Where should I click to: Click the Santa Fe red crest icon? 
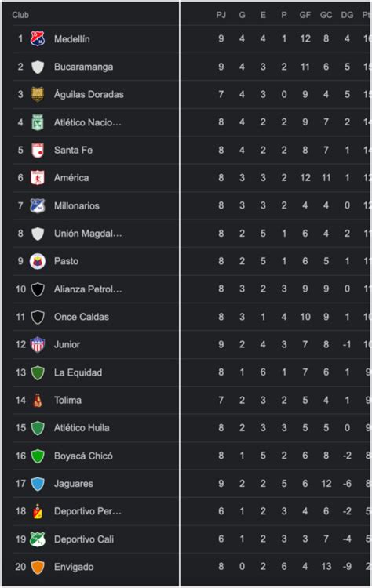tap(38, 150)
